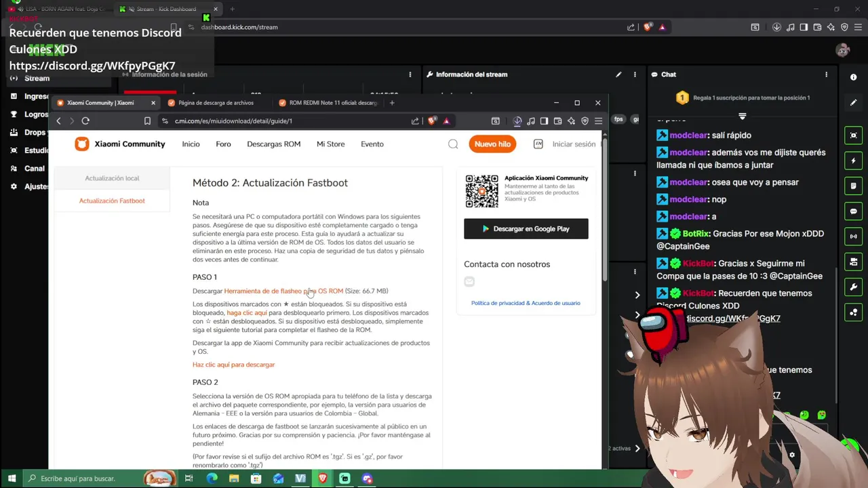Click Descargar en Google Play button
Viewport: 868px width, 488px height.
tap(526, 228)
